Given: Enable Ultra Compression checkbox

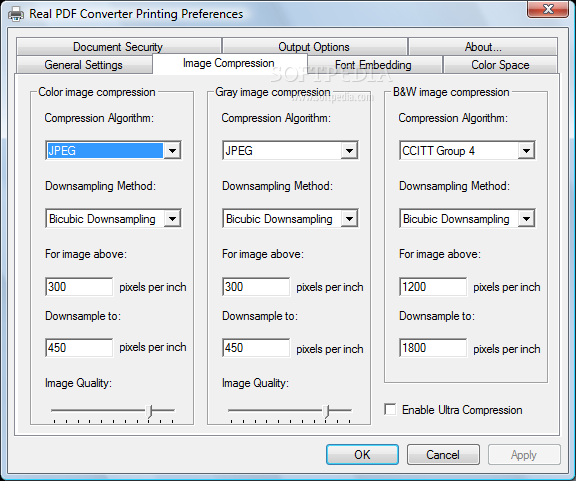Looking at the screenshot, I should pyautogui.click(x=390, y=409).
